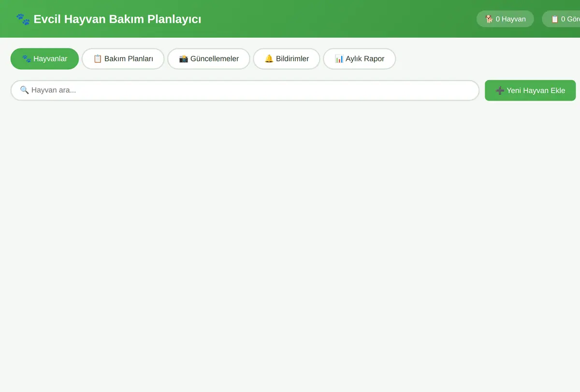The height and width of the screenshot is (392, 580).
Task: Click the plus icon on Yeni Hayvan Ekle
Action: click(x=500, y=90)
